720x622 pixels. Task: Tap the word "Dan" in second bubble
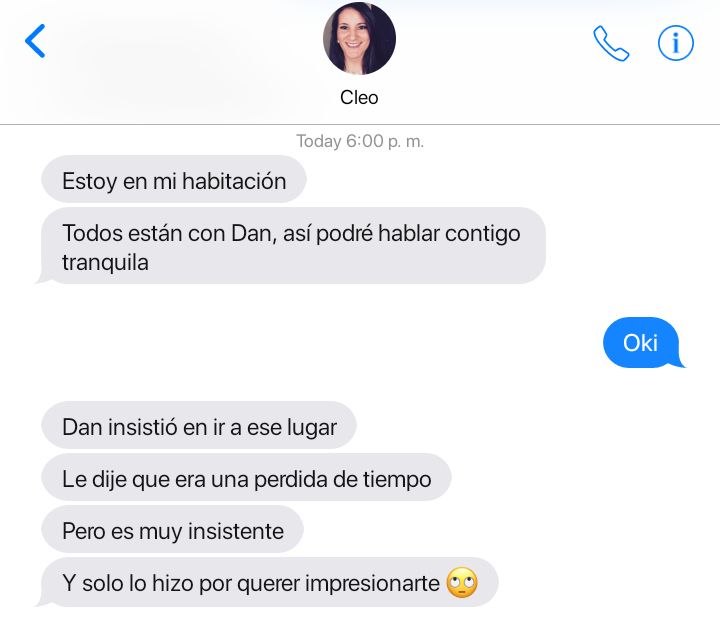[253, 233]
